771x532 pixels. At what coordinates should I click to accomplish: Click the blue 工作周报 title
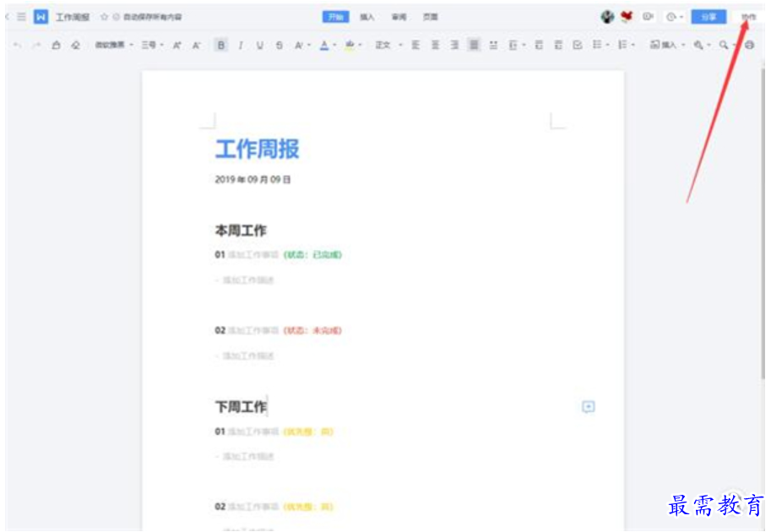258,149
